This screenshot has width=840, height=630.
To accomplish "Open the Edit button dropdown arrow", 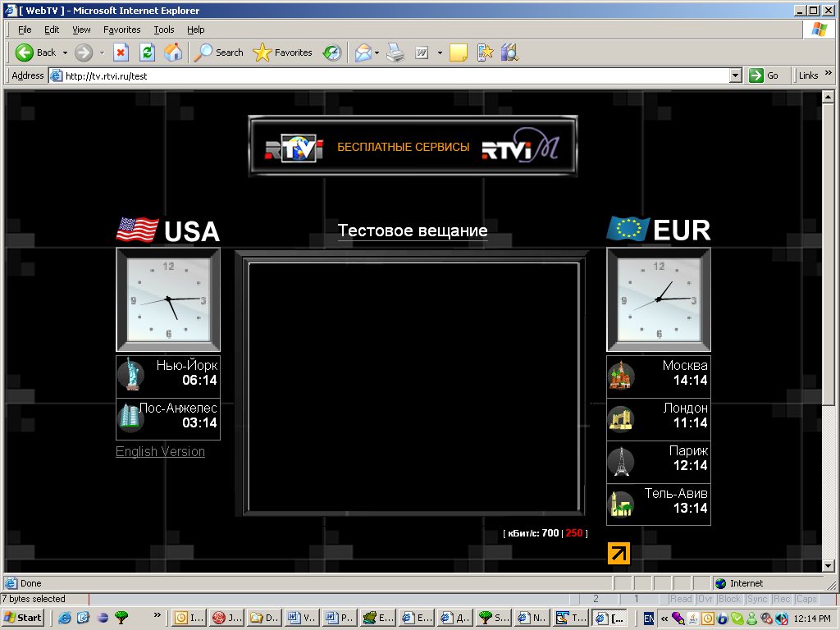I will (440, 53).
